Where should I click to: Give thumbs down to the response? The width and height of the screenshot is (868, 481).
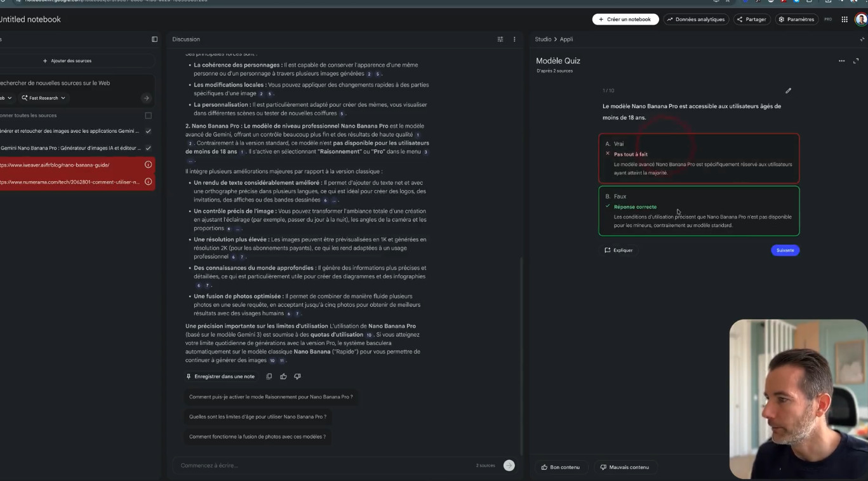click(x=297, y=376)
